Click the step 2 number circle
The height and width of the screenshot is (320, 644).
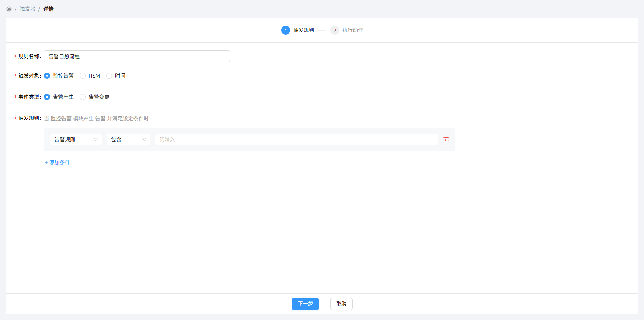pyautogui.click(x=334, y=31)
